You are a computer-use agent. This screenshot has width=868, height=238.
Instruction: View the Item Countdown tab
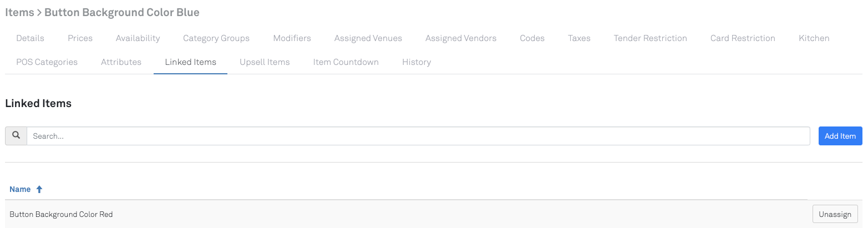click(346, 62)
